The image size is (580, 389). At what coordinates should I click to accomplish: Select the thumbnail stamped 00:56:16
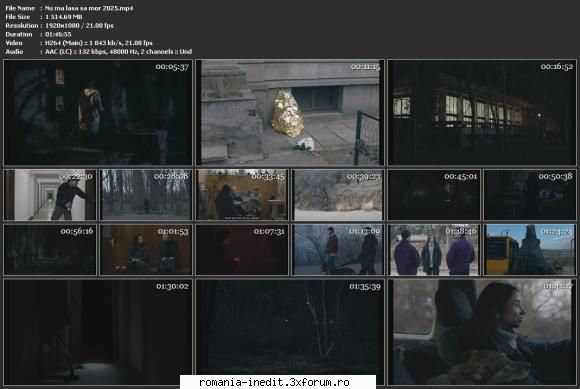pos(50,250)
